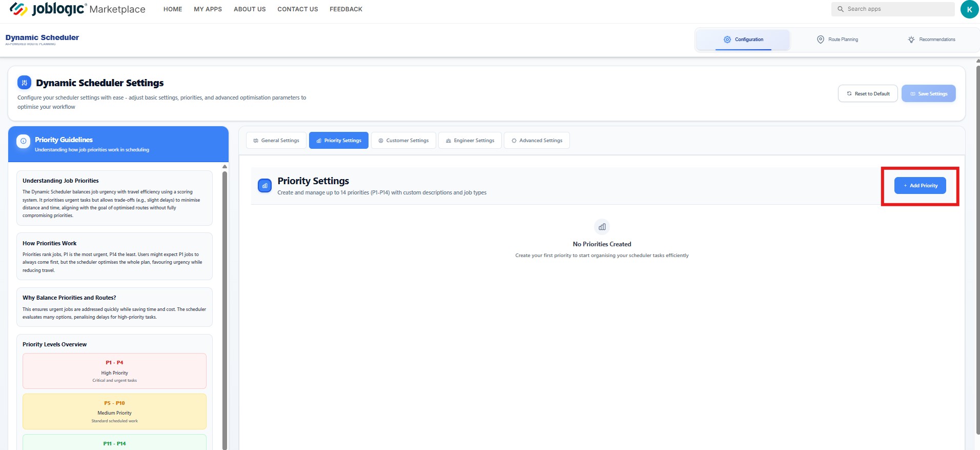Click the Priority Settings section heading
This screenshot has height=450, width=980.
click(313, 181)
